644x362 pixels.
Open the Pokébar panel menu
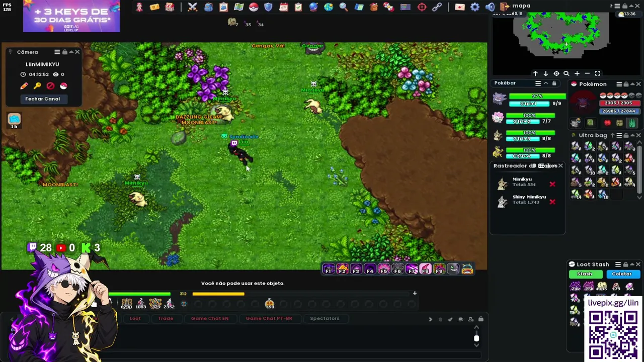point(538,83)
